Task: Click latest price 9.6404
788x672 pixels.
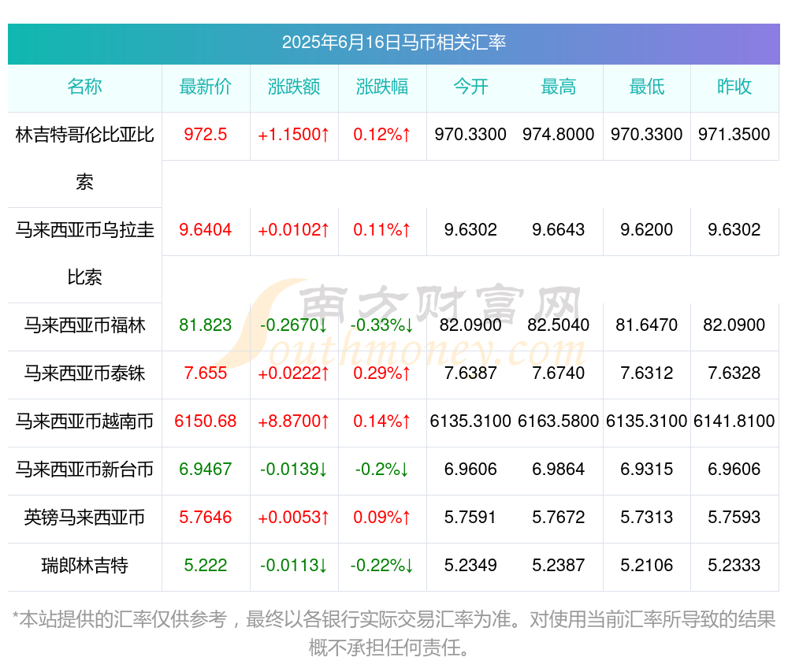Action: pyautogui.click(x=206, y=230)
